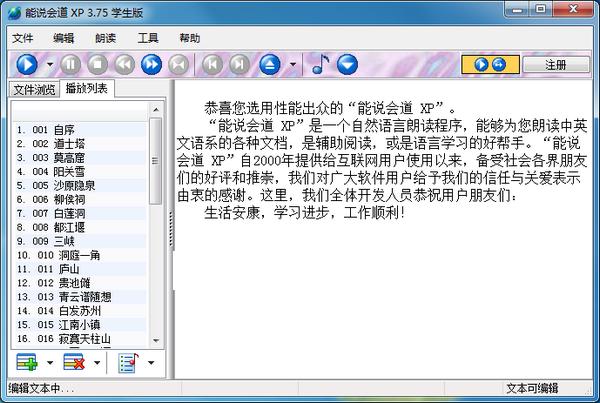
Task: Click the remove-from-playlist icon with red X
Action: click(x=74, y=362)
